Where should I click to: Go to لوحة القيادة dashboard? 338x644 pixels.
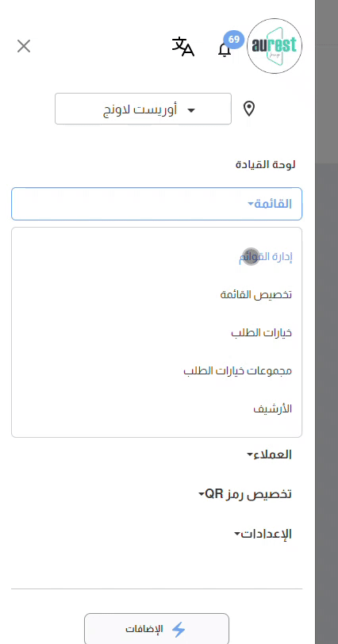(x=265, y=165)
